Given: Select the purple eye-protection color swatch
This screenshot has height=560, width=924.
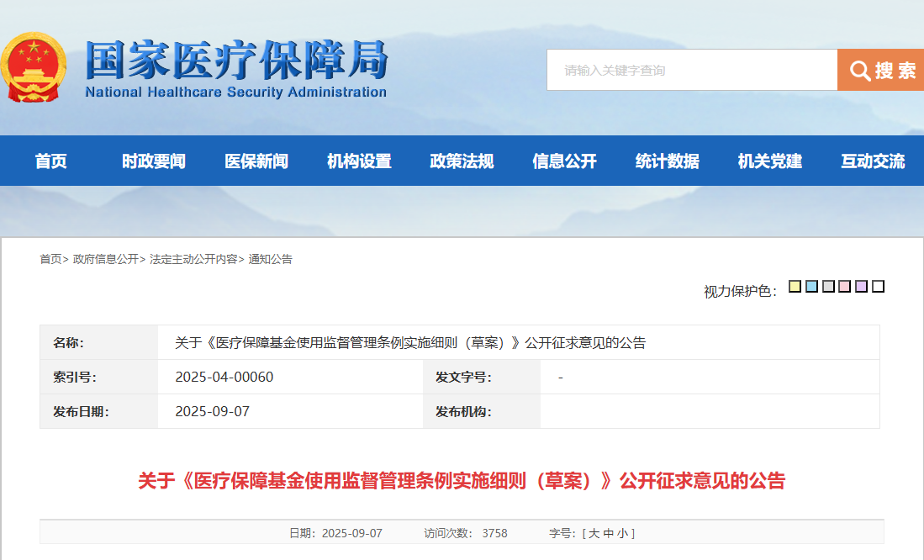Looking at the screenshot, I should click(x=861, y=287).
